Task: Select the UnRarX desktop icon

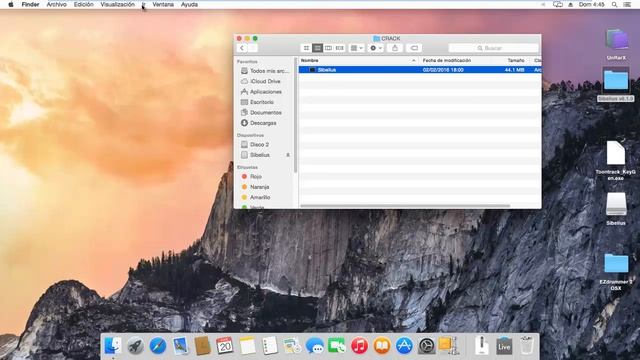Action: tap(616, 44)
